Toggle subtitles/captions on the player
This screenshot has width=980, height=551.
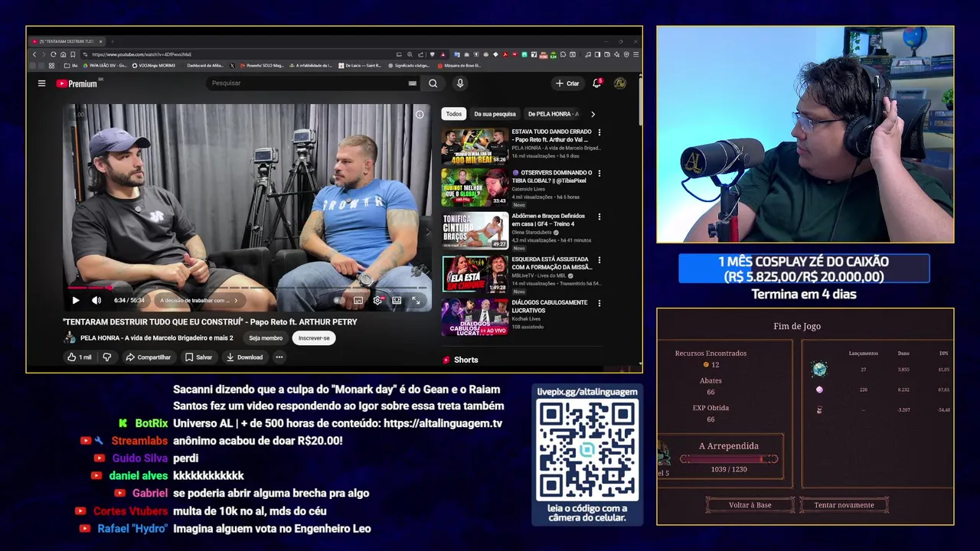[358, 301]
